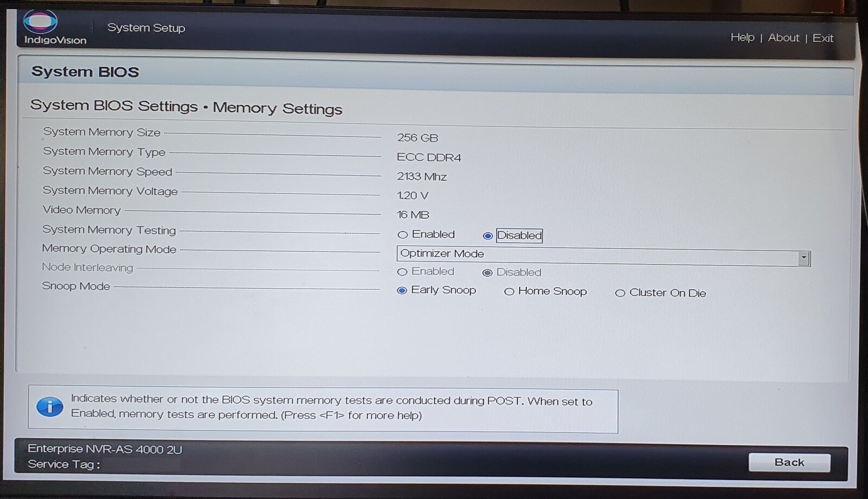Select Enabled for Node Interleaving

tap(402, 272)
